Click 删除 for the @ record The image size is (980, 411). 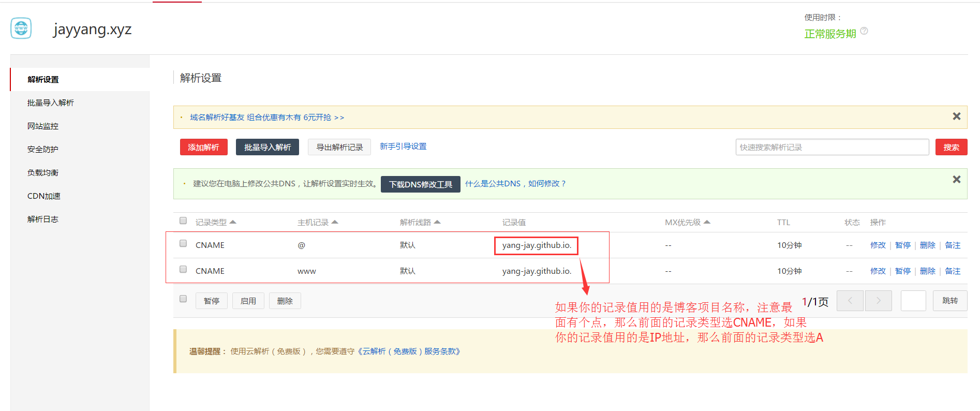928,245
